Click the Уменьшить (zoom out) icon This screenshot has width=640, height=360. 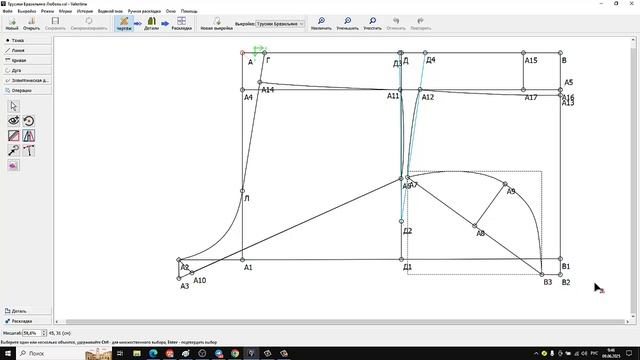[x=347, y=23]
